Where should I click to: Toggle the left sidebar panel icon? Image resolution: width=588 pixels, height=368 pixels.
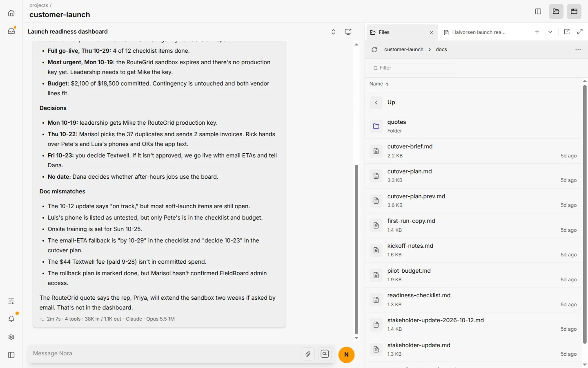[x=11, y=355]
